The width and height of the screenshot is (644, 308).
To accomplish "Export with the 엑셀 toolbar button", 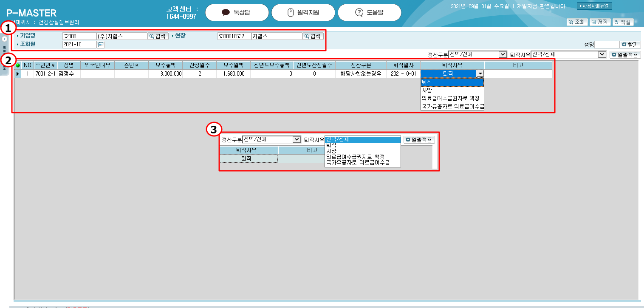I will point(622,22).
